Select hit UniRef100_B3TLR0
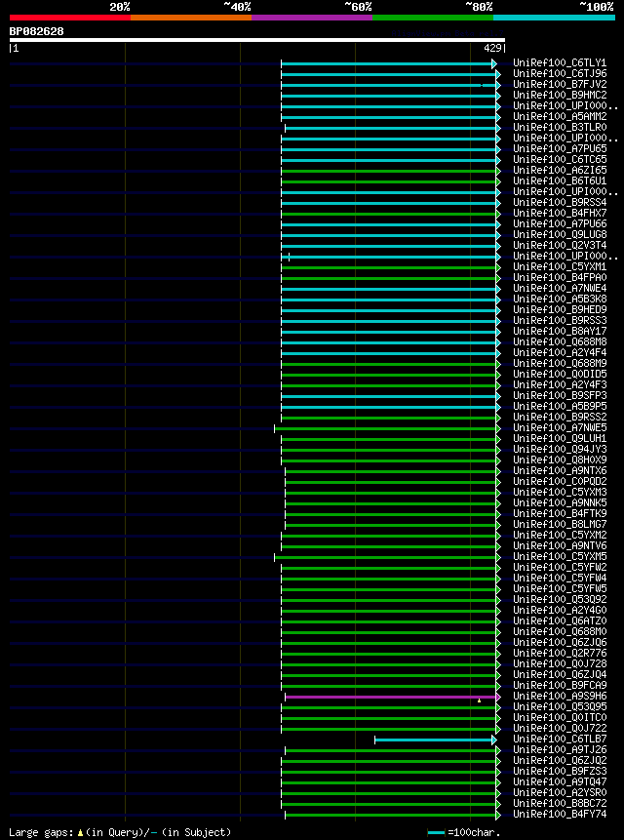624x840 pixels. click(560, 128)
